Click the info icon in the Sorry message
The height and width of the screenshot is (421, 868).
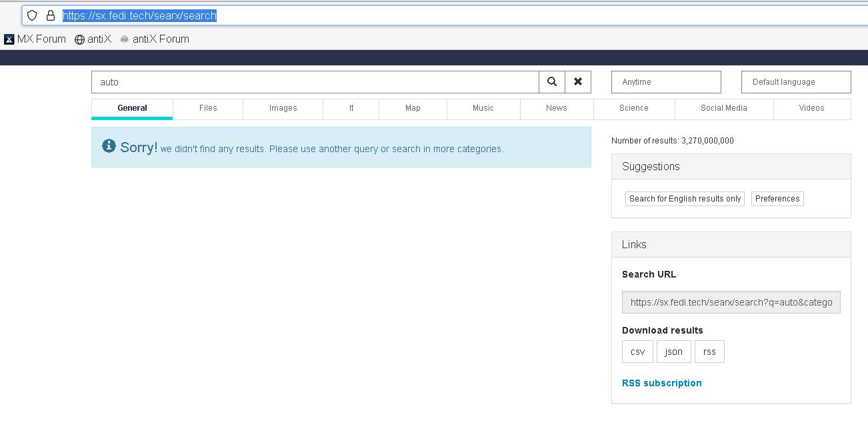(109, 145)
